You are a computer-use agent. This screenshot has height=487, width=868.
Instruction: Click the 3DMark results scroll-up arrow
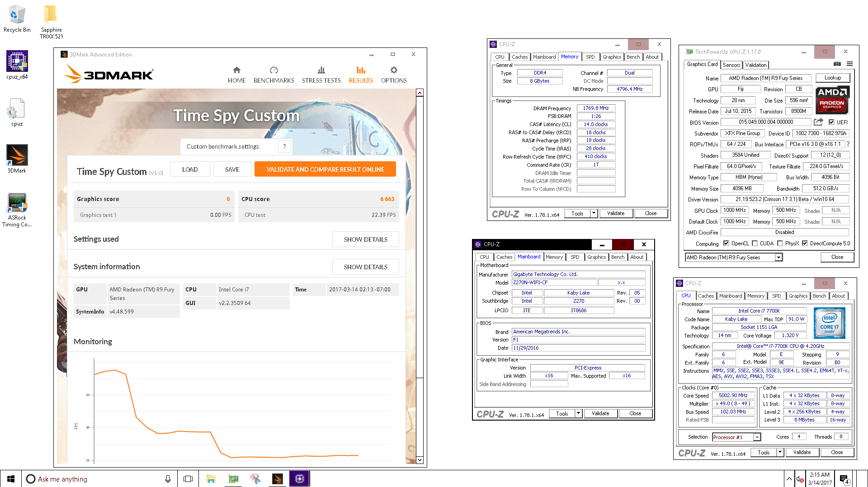[420, 93]
